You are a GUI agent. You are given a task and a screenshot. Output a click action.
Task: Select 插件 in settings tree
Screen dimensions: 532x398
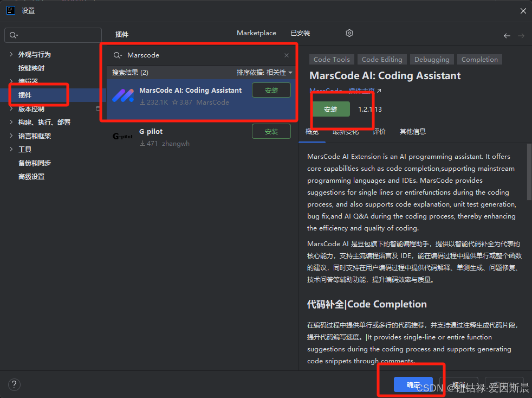(x=25, y=95)
